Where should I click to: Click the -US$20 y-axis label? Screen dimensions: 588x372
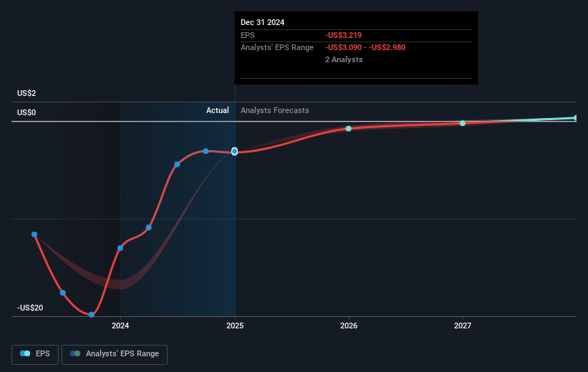point(30,308)
